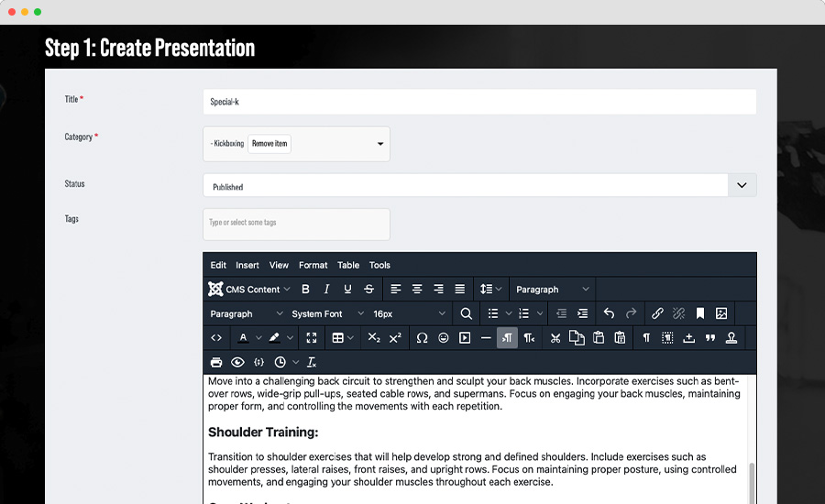
Task: Expand the Status dropdown showing Published
Action: click(x=742, y=186)
